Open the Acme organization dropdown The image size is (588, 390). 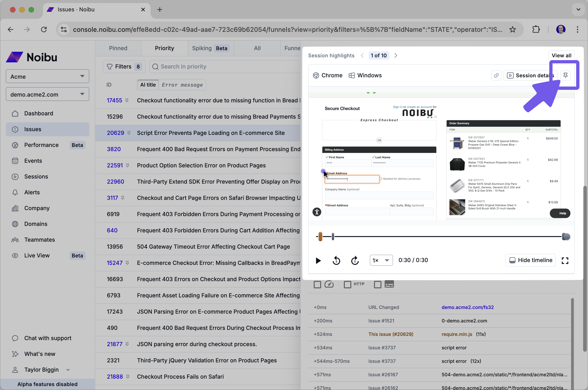coord(47,76)
